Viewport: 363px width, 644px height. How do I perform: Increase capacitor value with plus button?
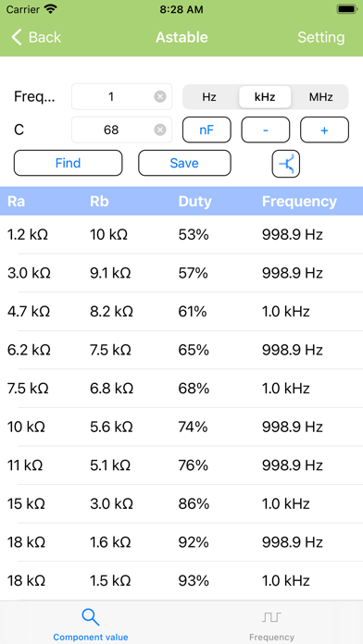pyautogui.click(x=324, y=130)
